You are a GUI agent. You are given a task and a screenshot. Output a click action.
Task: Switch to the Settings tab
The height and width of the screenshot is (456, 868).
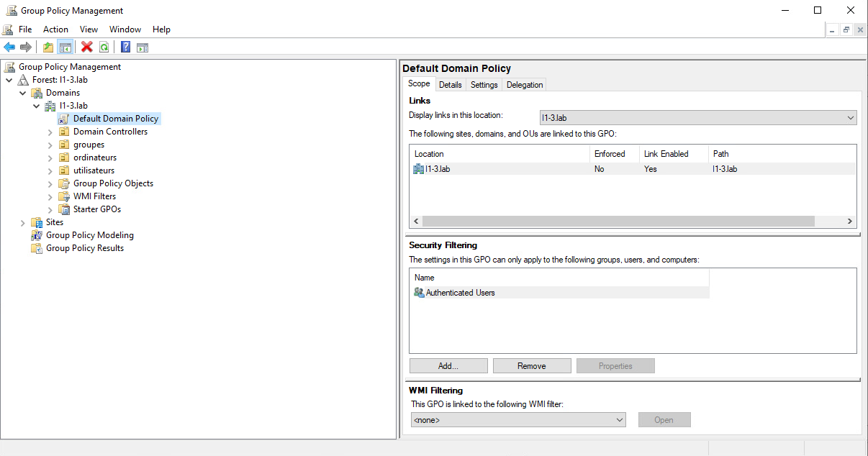tap(484, 85)
